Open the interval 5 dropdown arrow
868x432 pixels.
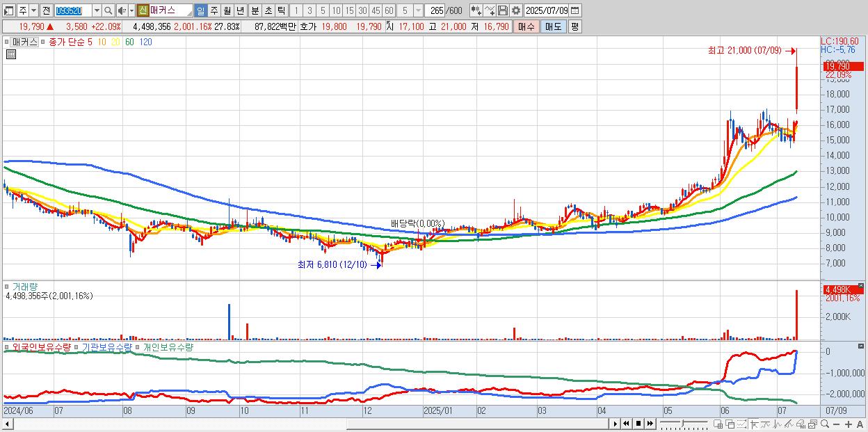pos(418,10)
